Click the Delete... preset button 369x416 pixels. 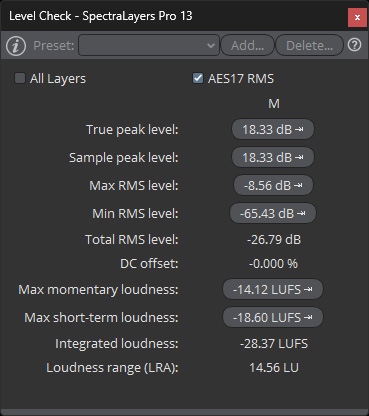pos(309,45)
